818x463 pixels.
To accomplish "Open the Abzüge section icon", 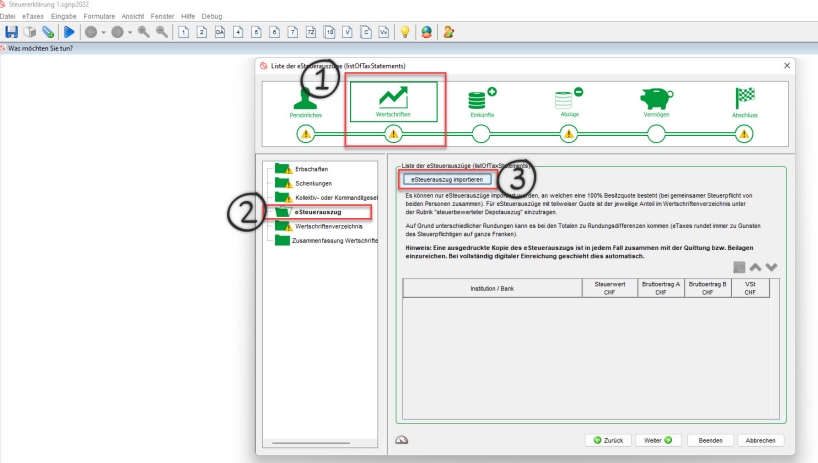I will point(569,102).
